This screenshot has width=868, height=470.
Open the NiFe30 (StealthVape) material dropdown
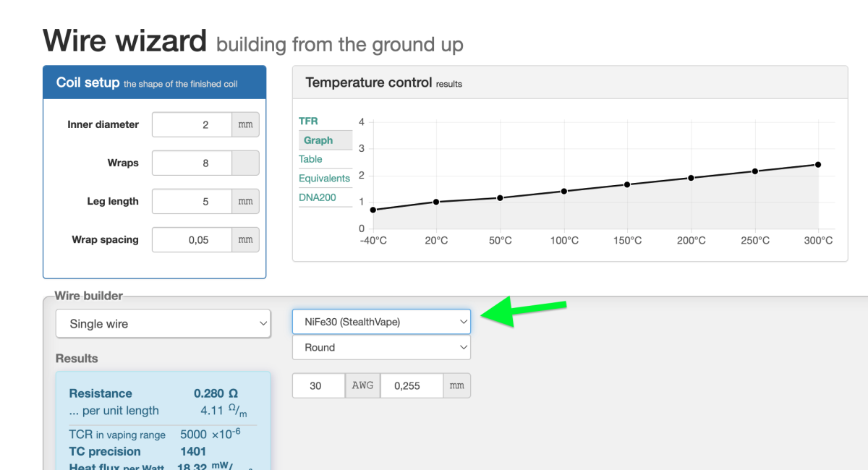381,322
